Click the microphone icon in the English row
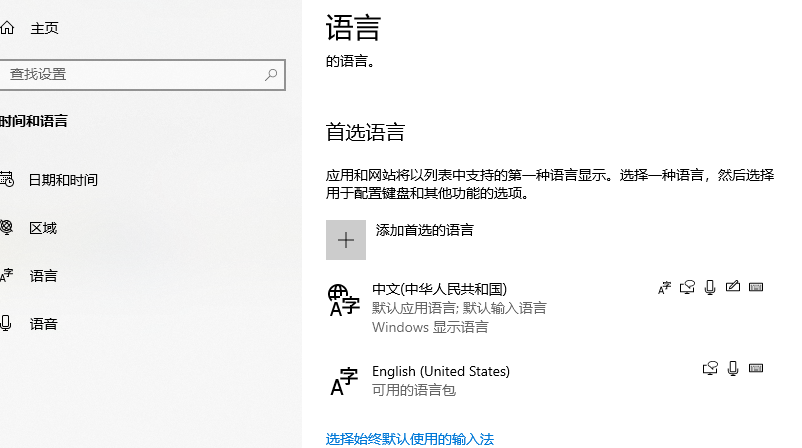 733,369
